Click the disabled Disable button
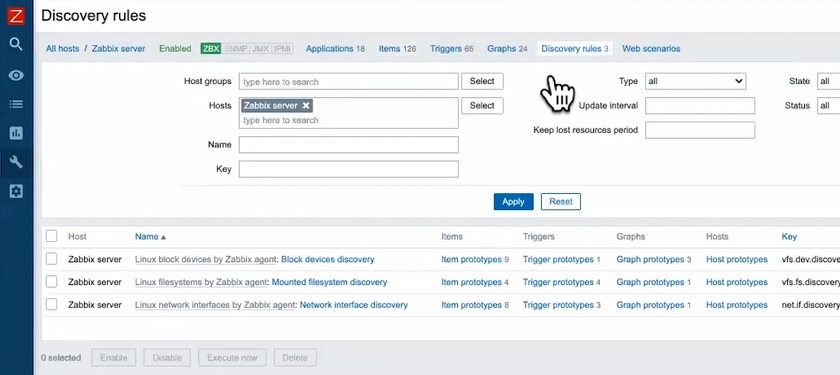This screenshot has height=375, width=840. tap(167, 357)
